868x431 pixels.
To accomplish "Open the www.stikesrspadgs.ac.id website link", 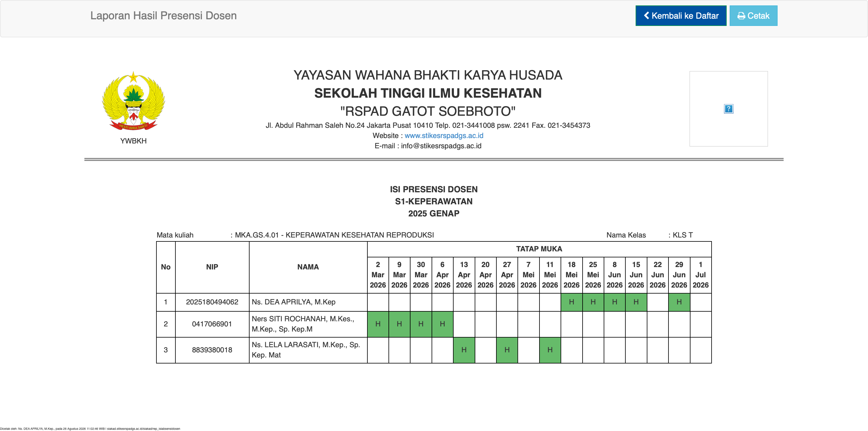I will (444, 135).
